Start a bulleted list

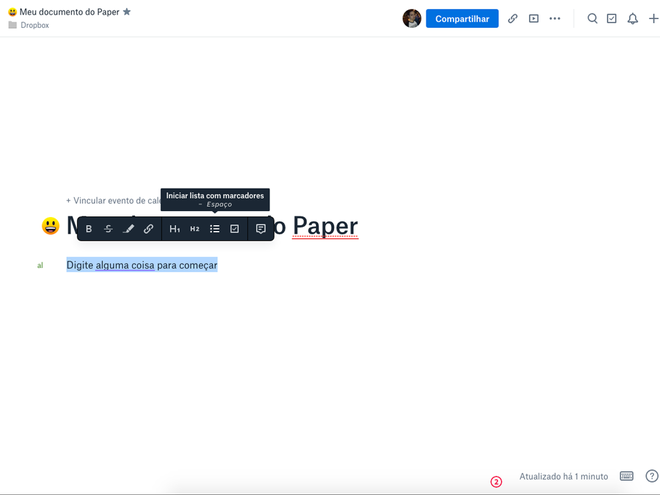coord(215,229)
